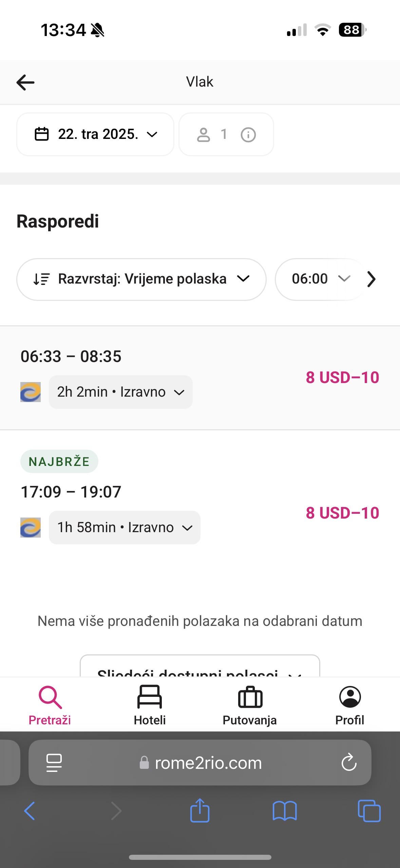The image size is (400, 868).
Task: Open the Razvrstaj: Vrijeme polaska sort dropdown
Action: tap(141, 279)
